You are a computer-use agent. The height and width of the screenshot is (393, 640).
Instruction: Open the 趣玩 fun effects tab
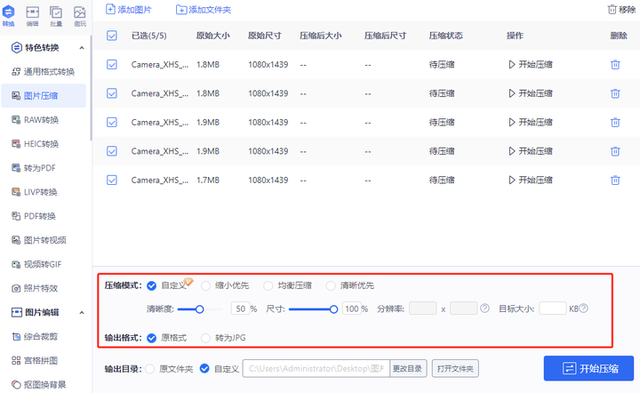(80, 16)
